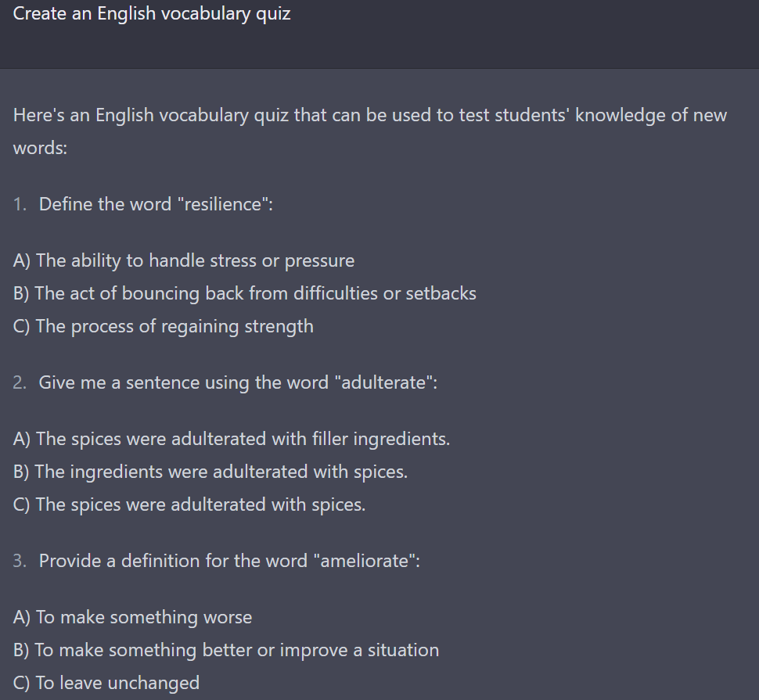759x700 pixels.
Task: Click the prompt "Create an English vocabulary quiz"
Action: [x=152, y=13]
